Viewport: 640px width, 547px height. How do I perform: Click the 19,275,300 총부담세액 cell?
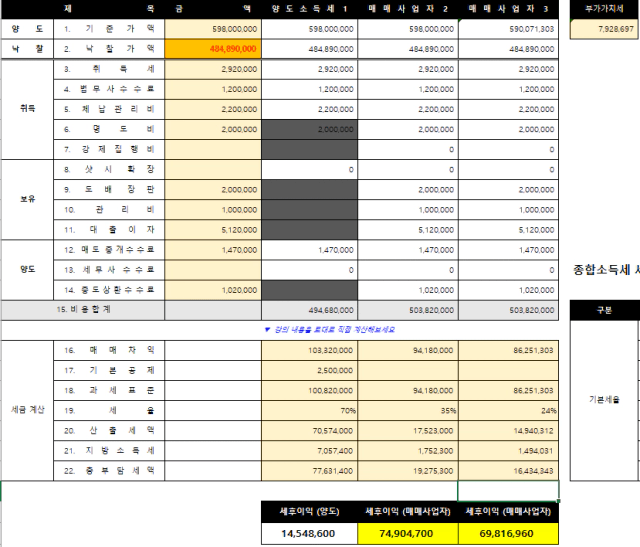click(408, 471)
